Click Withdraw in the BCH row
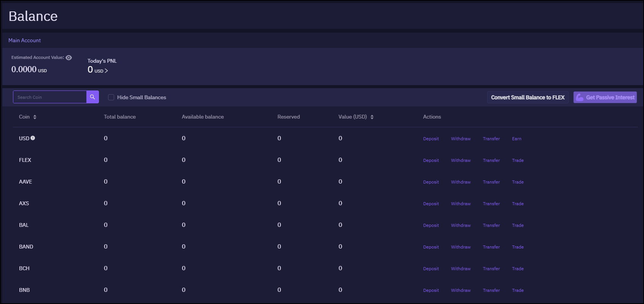This screenshot has height=304, width=644. (x=461, y=269)
